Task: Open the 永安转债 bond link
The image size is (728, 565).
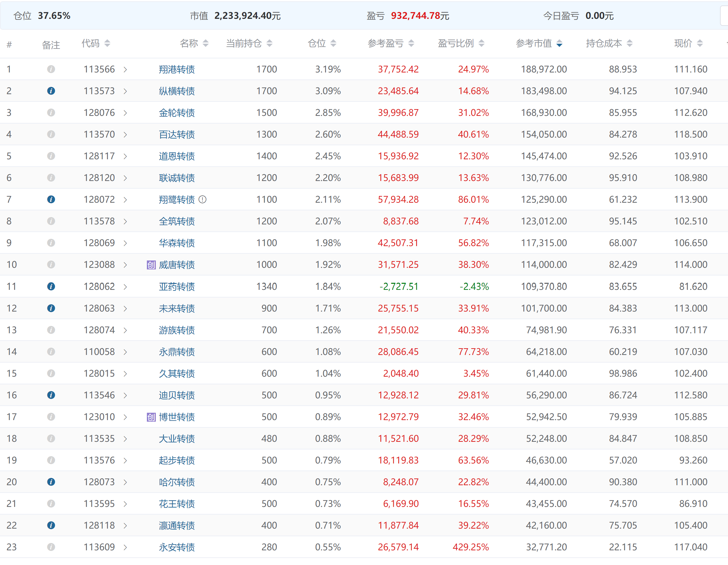Action: click(x=177, y=547)
